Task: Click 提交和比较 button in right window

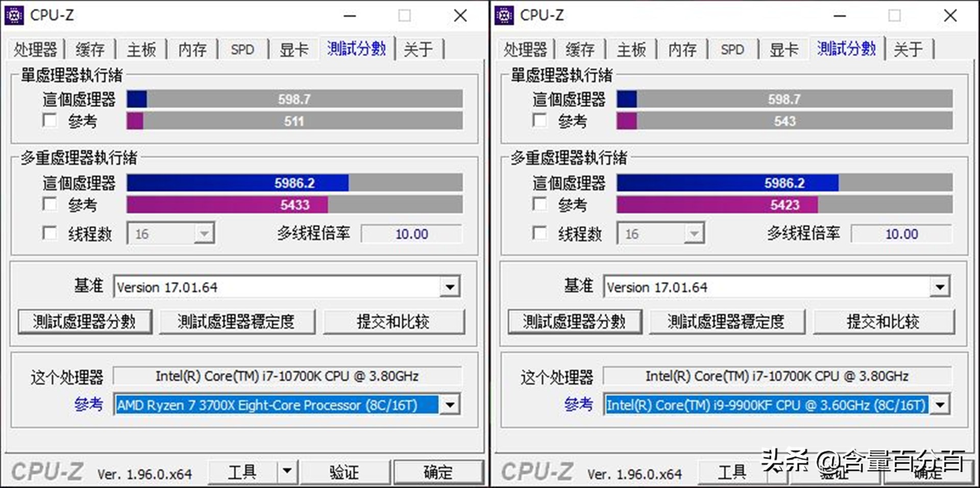Action: coord(884,321)
